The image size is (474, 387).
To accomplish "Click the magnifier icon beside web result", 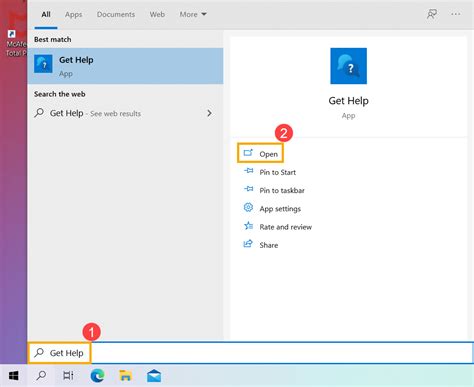I will (x=39, y=113).
